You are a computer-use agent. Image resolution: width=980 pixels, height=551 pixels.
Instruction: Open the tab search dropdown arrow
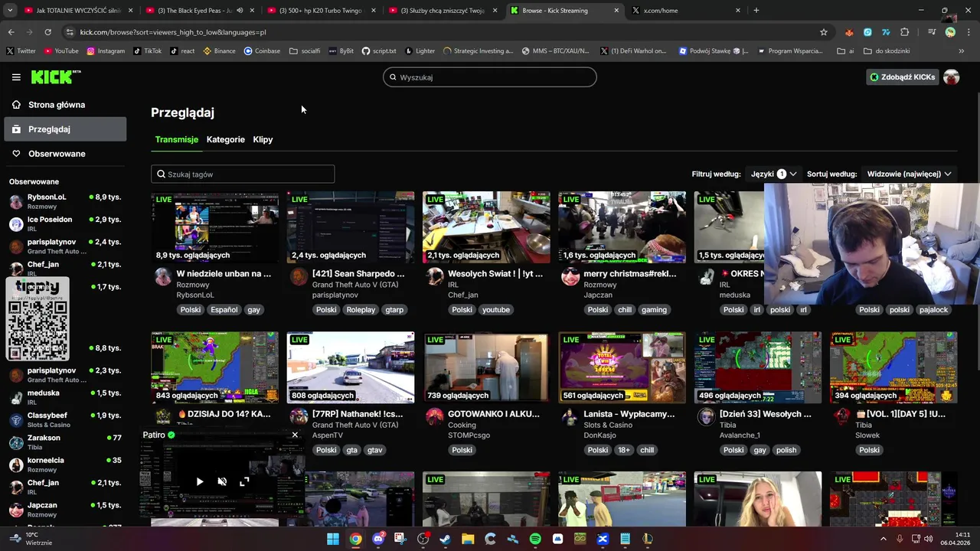pyautogui.click(x=10, y=11)
